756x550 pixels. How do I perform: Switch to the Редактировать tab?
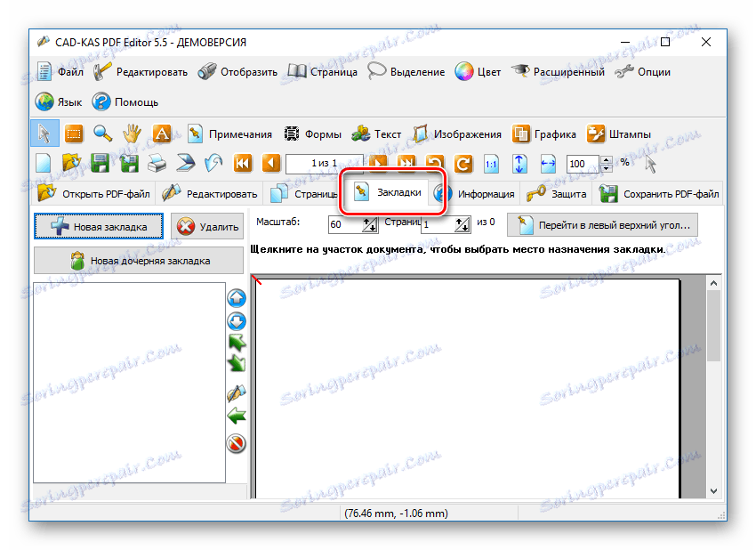[210, 194]
